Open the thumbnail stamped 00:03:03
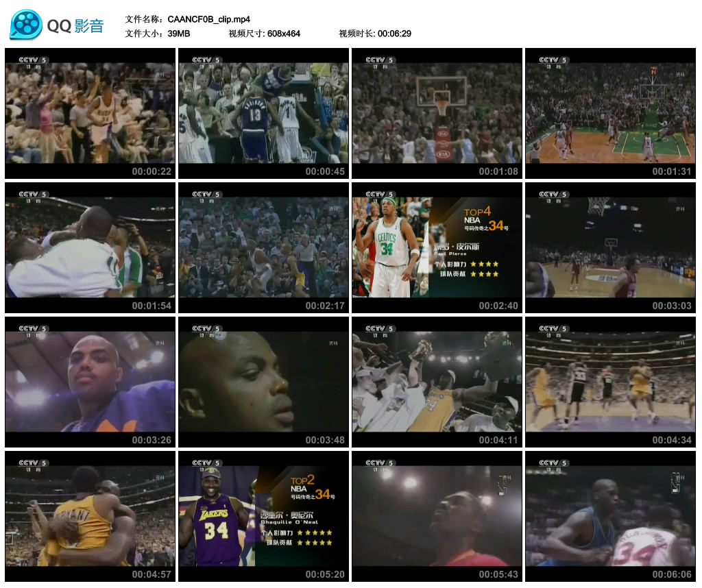The width and height of the screenshot is (702, 588). tap(611, 247)
